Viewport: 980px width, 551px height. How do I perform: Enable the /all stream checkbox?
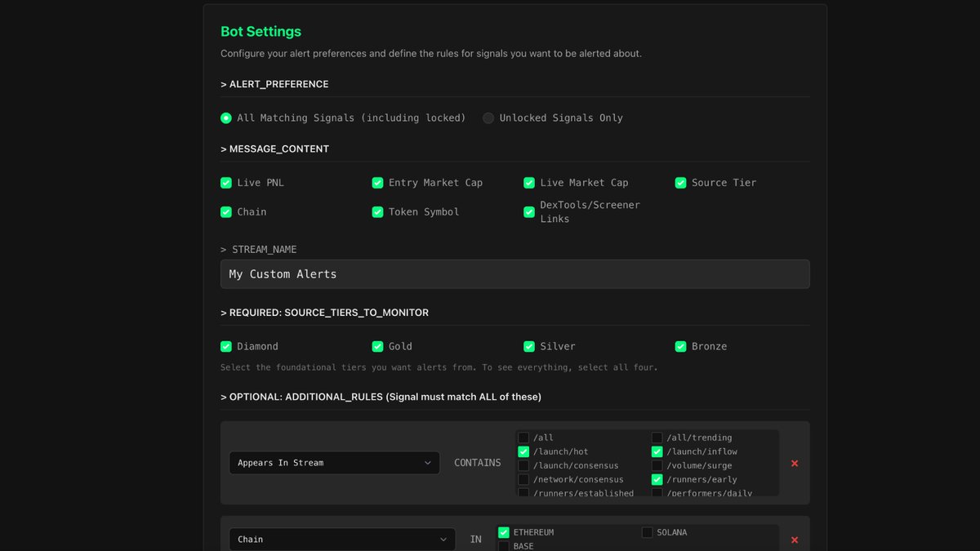[523, 438]
